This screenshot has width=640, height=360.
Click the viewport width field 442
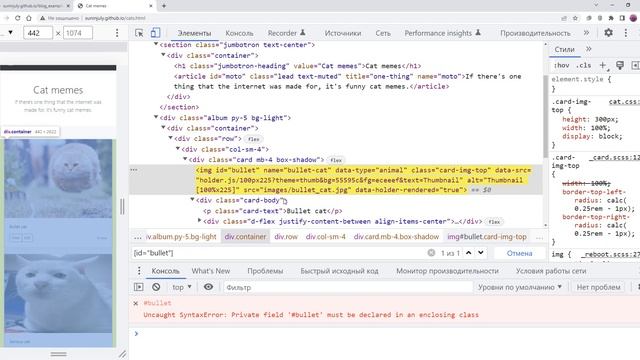tap(38, 33)
